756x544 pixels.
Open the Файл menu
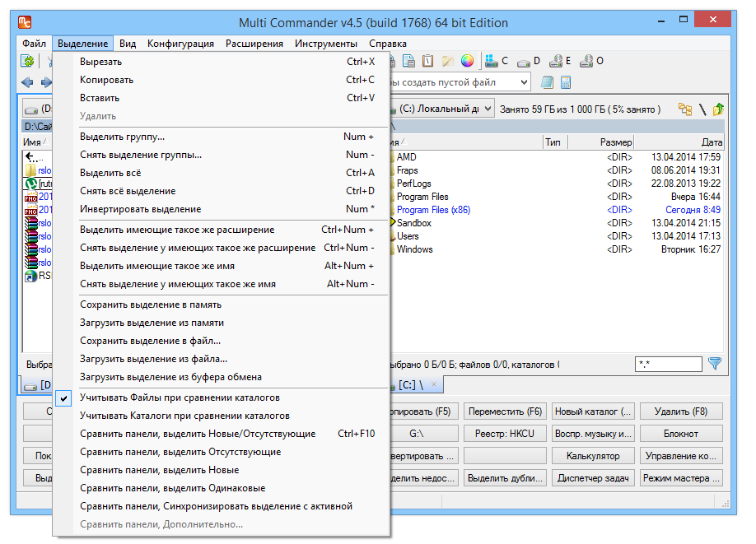(x=34, y=44)
